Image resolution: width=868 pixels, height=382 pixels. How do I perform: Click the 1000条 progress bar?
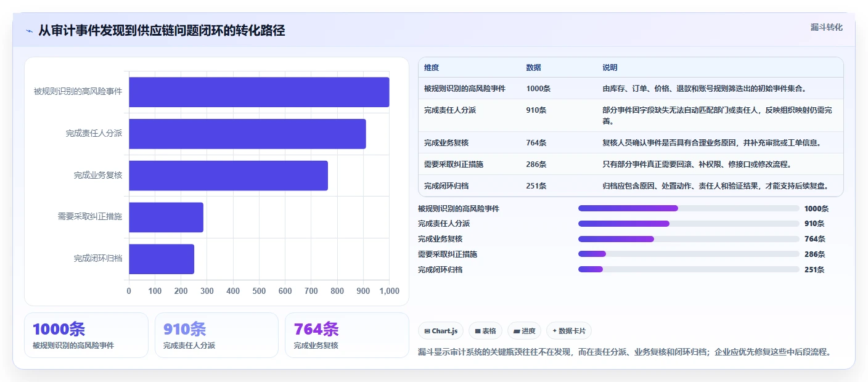point(689,208)
